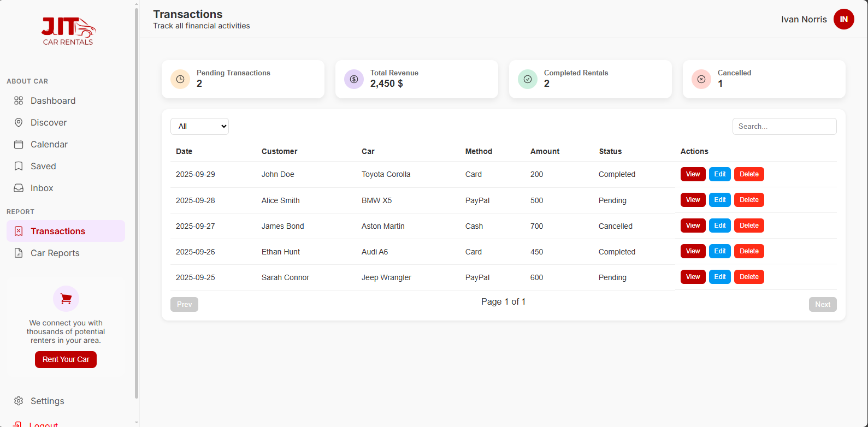Image resolution: width=868 pixels, height=427 pixels.
Task: Select the Calendar menu item
Action: pyautogui.click(x=66, y=144)
